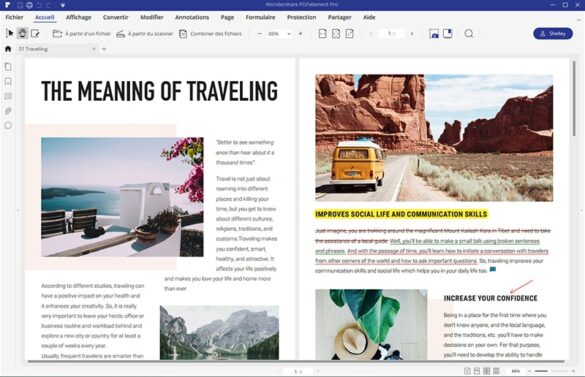Click the redo arrow in title bar
This screenshot has height=377, width=585.
tap(49, 5)
